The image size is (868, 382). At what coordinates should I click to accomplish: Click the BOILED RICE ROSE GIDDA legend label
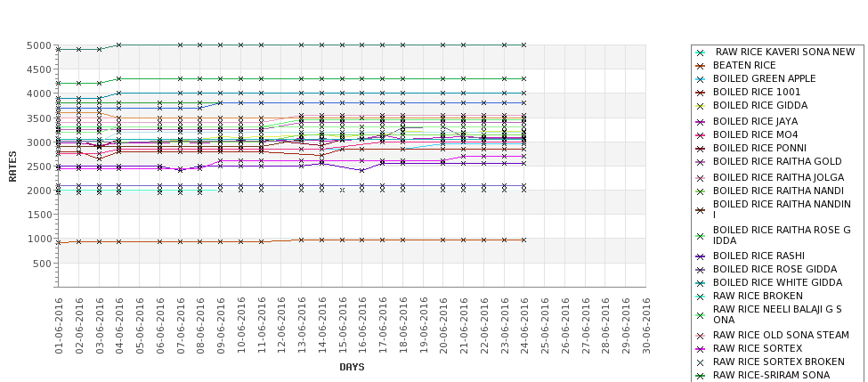[775, 269]
